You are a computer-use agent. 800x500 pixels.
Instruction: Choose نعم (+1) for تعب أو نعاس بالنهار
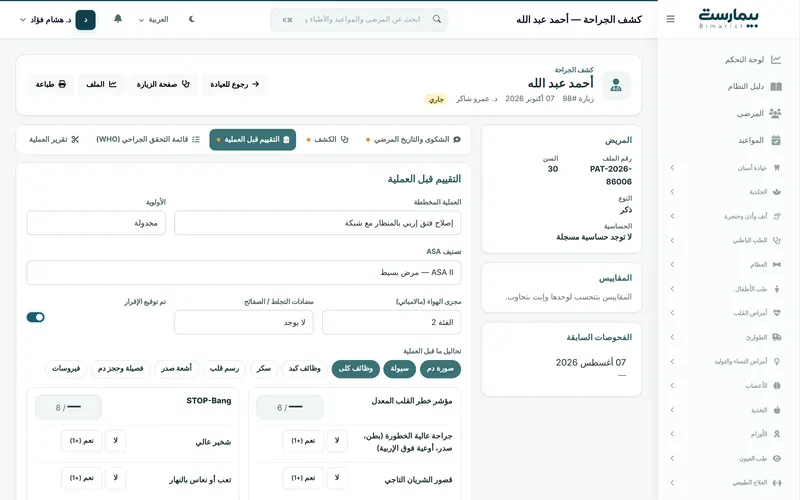click(x=82, y=478)
